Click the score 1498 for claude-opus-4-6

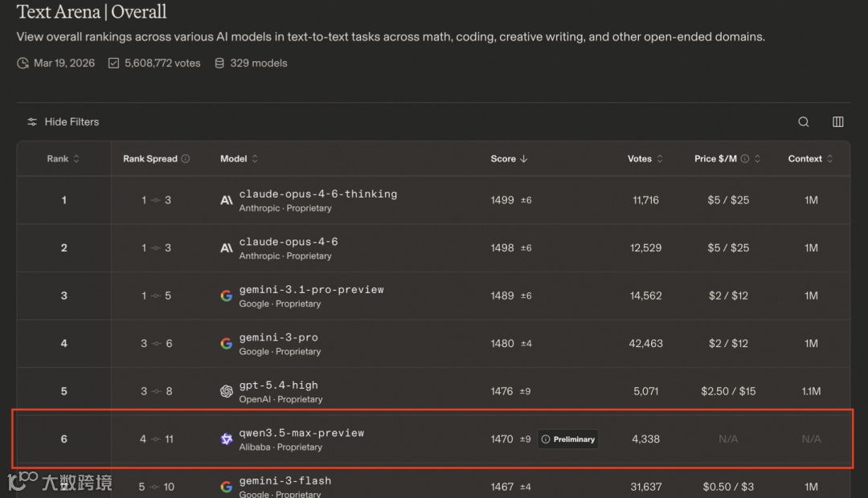[x=502, y=248]
